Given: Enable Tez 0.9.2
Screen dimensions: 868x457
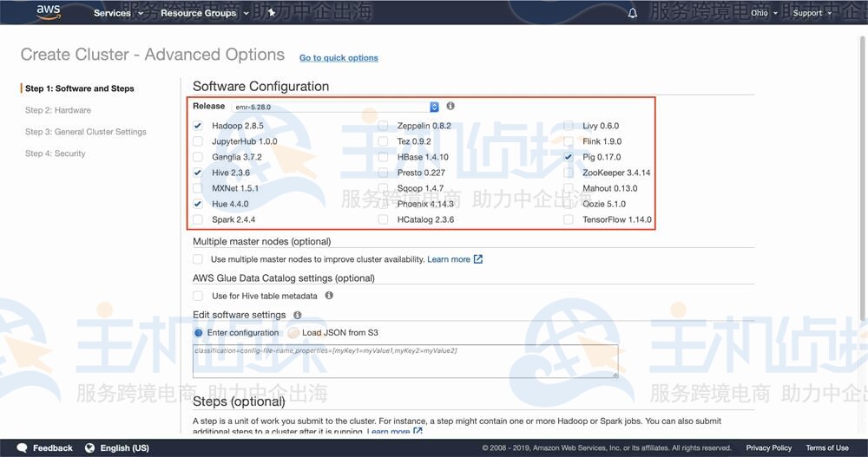Looking at the screenshot, I should [x=383, y=141].
